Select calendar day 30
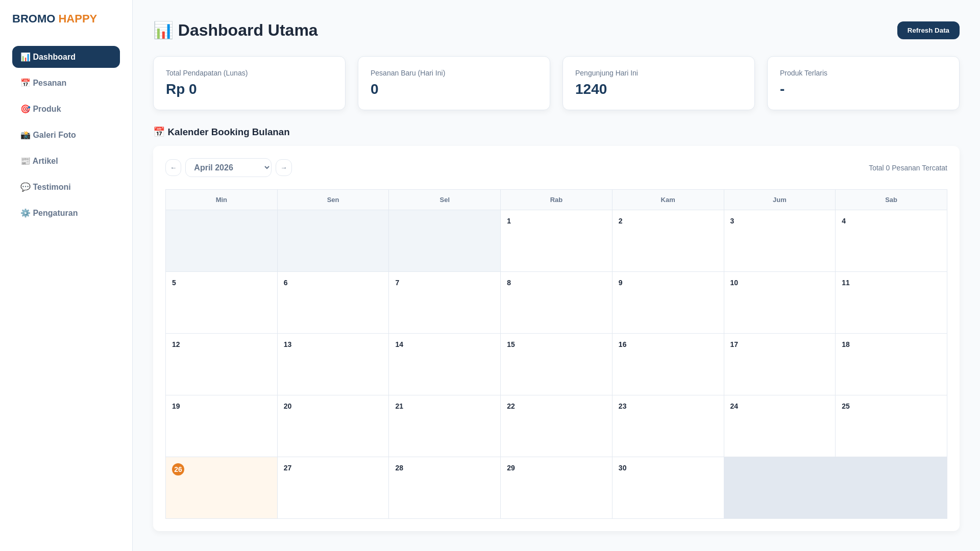Viewport: 980px width, 551px height. [x=668, y=487]
